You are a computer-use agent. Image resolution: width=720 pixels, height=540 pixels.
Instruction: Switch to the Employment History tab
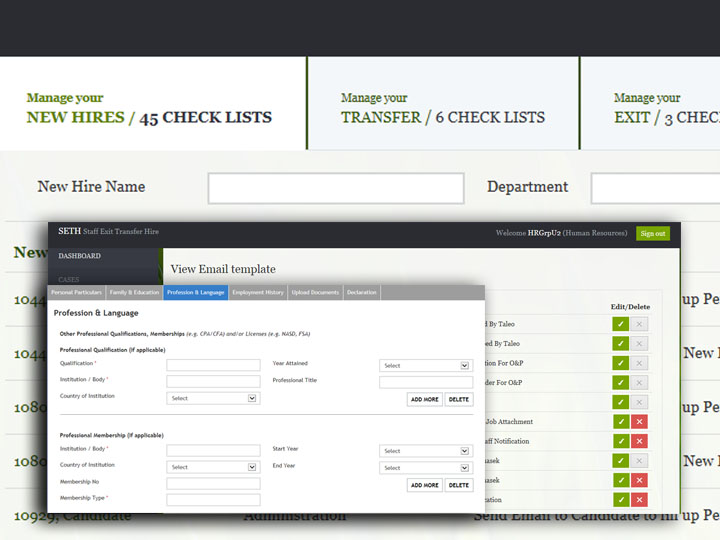[258, 293]
